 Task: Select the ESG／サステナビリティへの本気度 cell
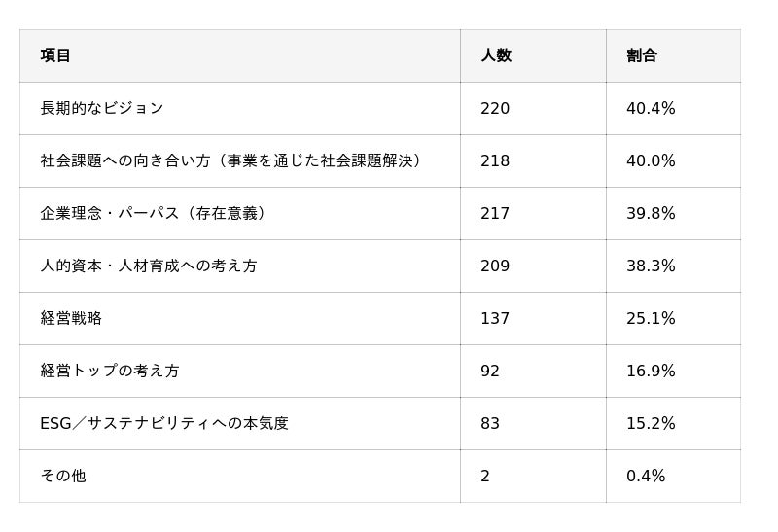pos(164,423)
